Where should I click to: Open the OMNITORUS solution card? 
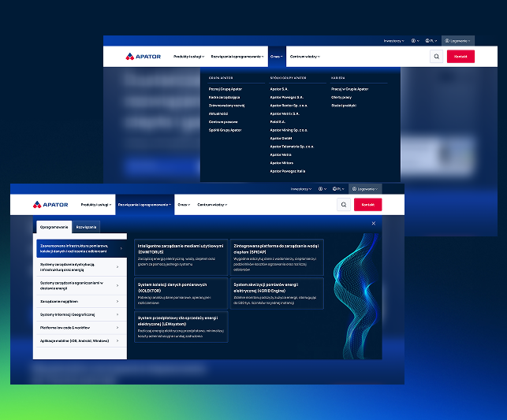pyautogui.click(x=181, y=257)
